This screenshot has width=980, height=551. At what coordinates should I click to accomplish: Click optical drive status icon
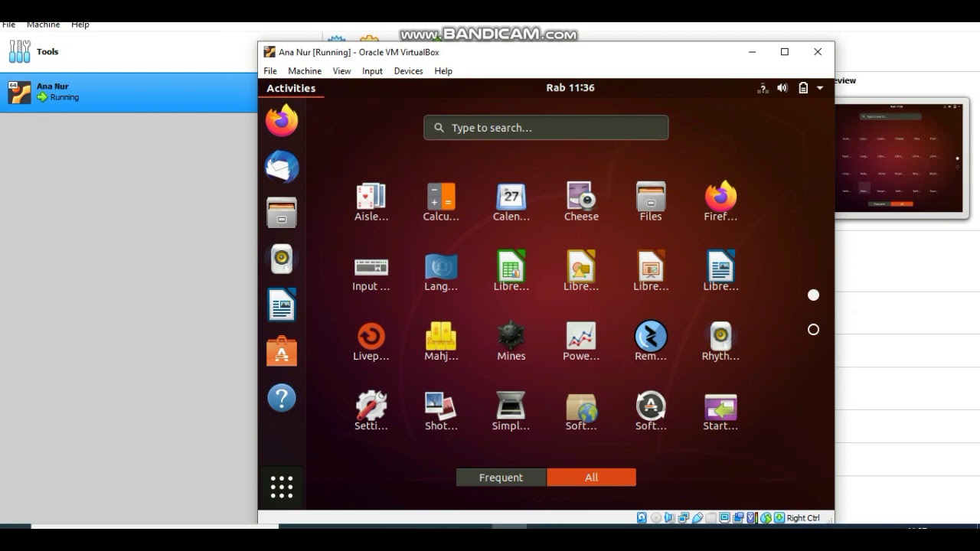tap(656, 518)
